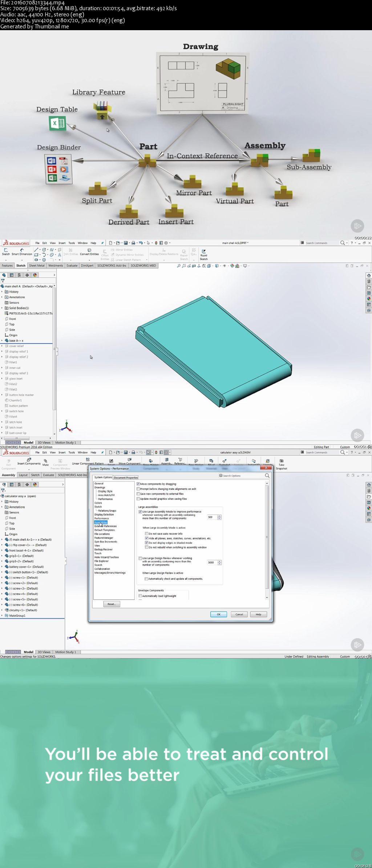Screen dimensions: 372x868
Task: Click Linear Component Pattern tool
Action: point(88,461)
